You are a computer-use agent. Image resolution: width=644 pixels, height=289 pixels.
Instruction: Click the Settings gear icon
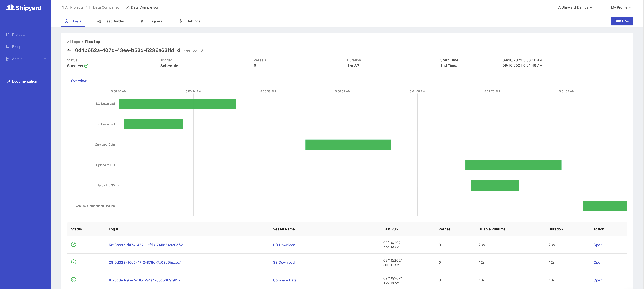point(180,21)
